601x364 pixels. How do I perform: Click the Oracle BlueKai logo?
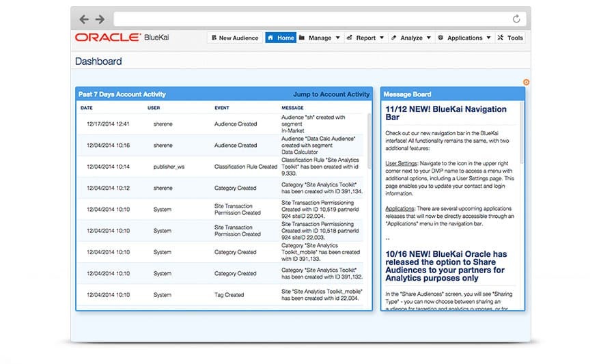click(x=122, y=38)
